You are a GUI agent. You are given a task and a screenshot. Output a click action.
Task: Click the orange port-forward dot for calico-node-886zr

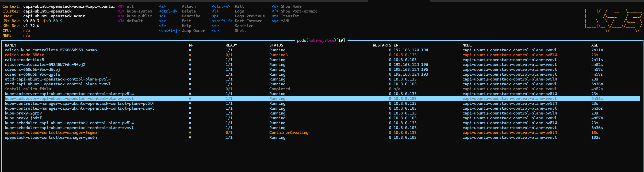pyautogui.click(x=190, y=55)
